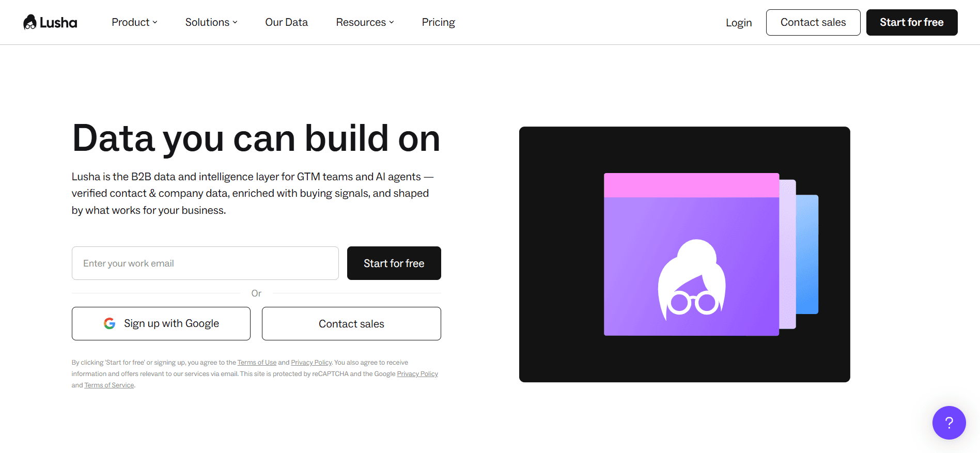Screen dimensions: 980x453
Task: Open the Google Privacy Policy link
Action: tap(417, 374)
